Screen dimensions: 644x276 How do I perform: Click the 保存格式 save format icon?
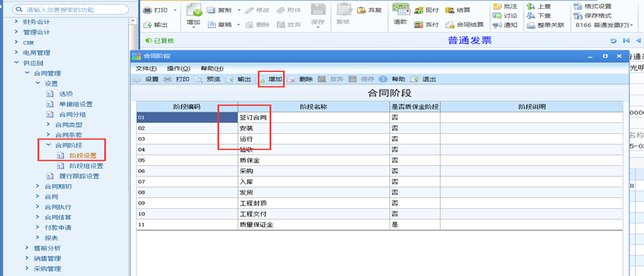pyautogui.click(x=578, y=15)
